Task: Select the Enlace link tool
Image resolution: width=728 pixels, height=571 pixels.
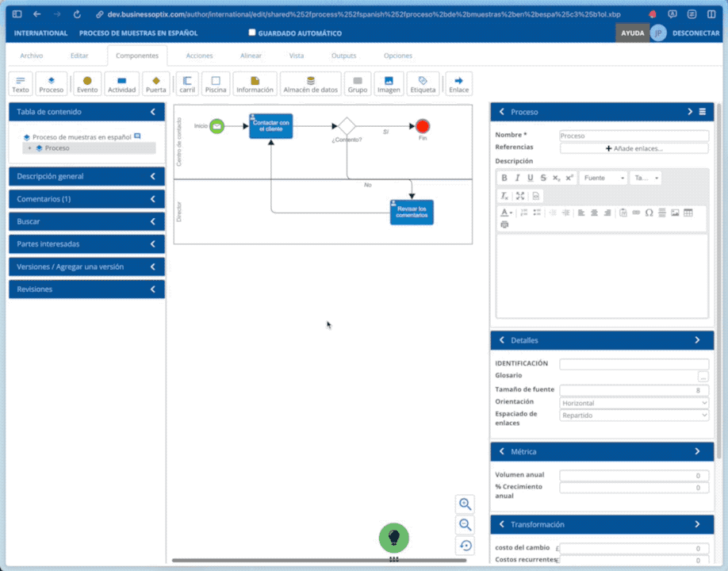Action: point(458,84)
